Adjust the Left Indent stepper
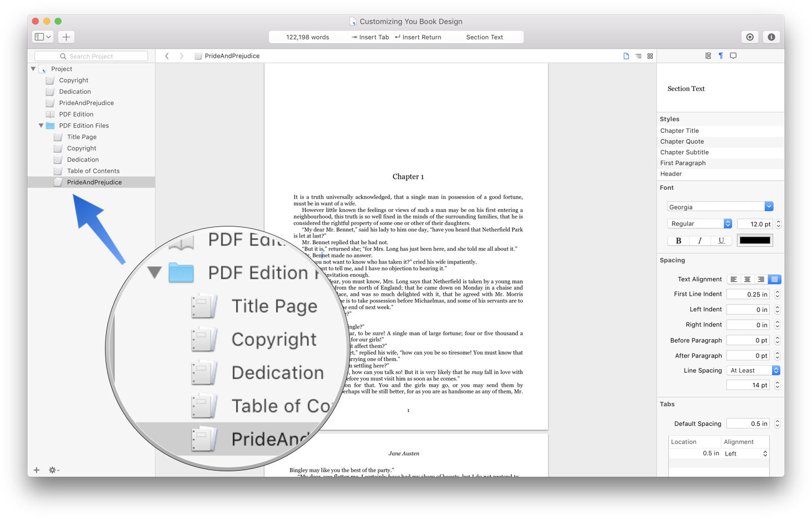Screen dimensions: 812x519 777,309
